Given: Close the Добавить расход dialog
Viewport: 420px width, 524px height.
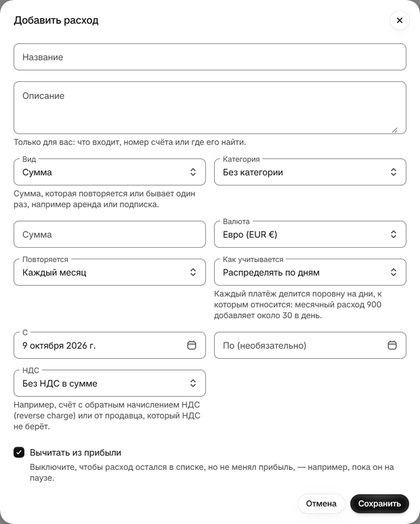Looking at the screenshot, I should click(399, 20).
